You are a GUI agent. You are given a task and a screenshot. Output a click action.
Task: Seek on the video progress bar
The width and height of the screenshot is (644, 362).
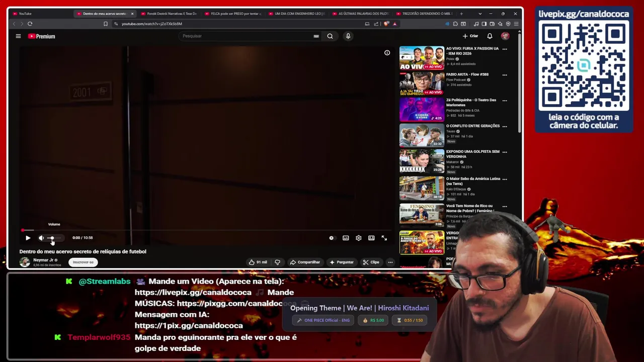click(206, 230)
